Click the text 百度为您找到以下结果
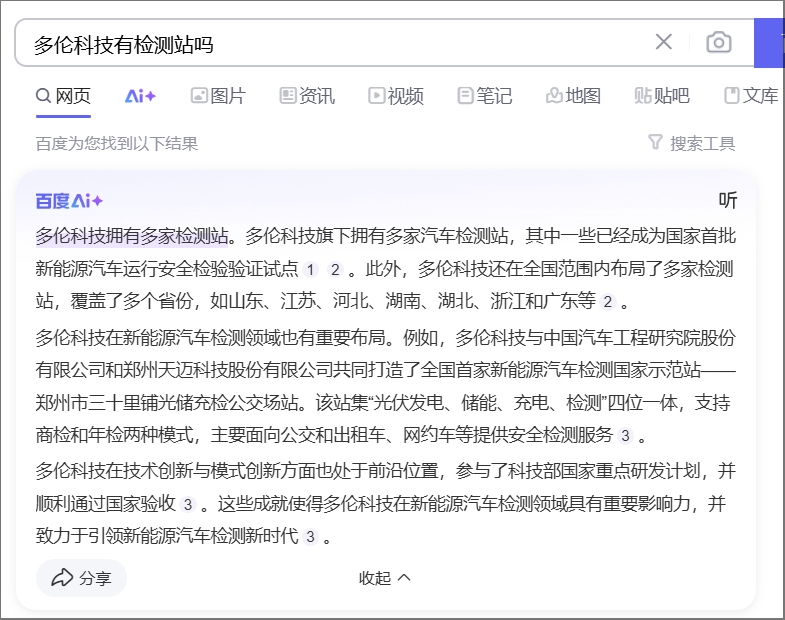785x620 pixels. pyautogui.click(x=117, y=144)
